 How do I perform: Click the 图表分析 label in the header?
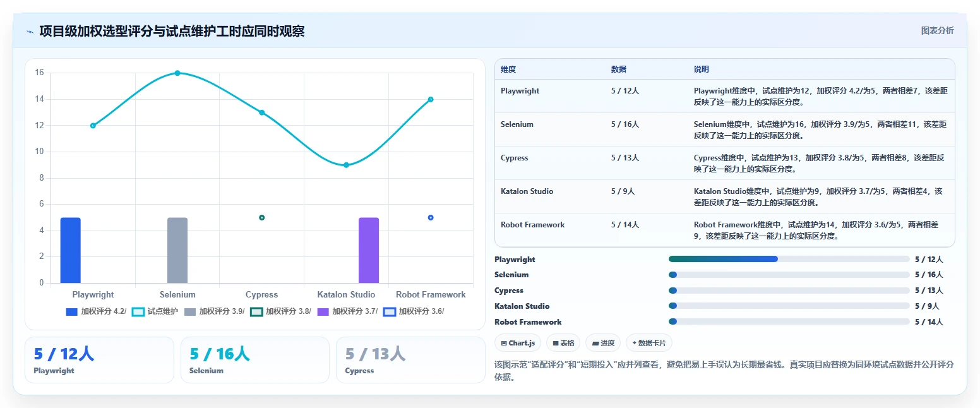click(938, 30)
